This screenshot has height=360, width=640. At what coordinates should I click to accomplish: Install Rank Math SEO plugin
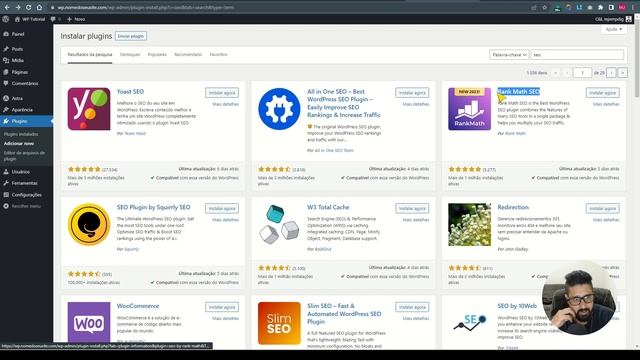click(x=602, y=93)
